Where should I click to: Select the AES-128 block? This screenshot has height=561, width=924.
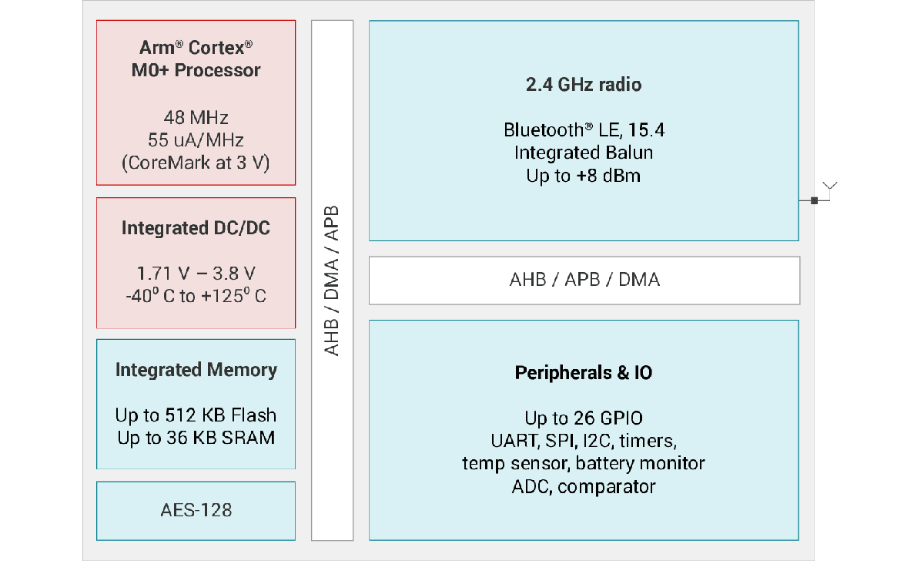(196, 510)
